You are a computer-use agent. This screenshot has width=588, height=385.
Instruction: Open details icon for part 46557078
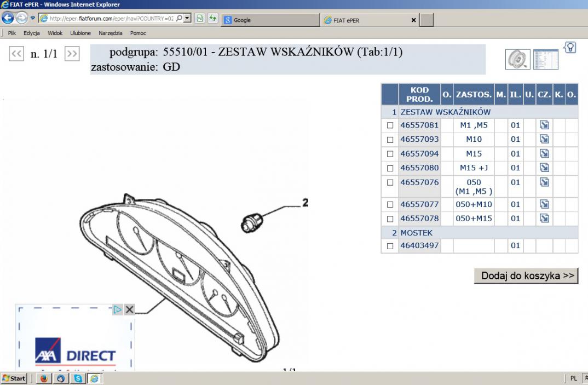click(544, 219)
